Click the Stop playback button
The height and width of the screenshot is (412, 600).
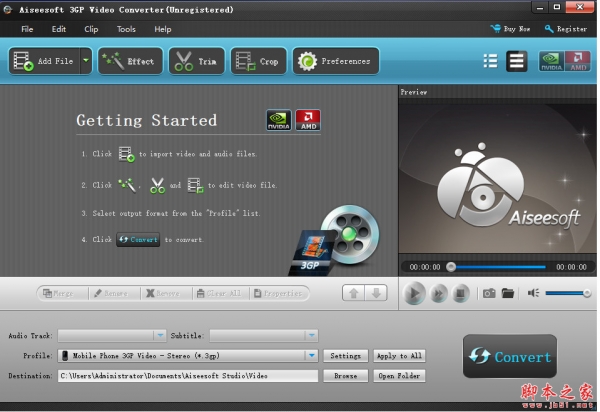pos(461,293)
